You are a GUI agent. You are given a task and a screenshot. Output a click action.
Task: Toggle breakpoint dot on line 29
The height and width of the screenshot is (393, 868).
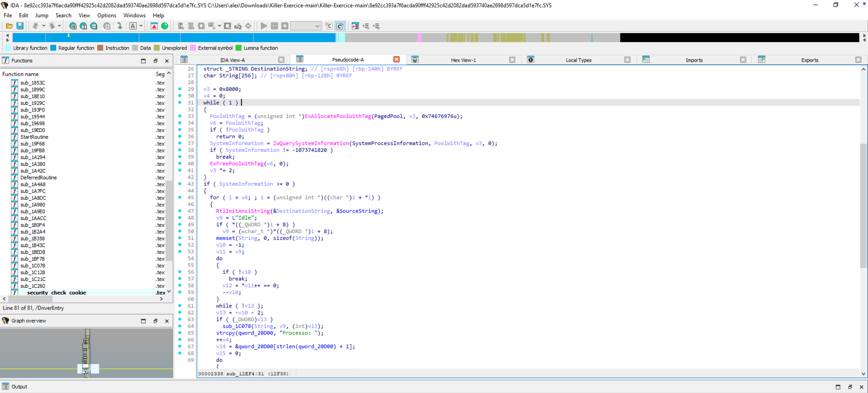tap(180, 89)
